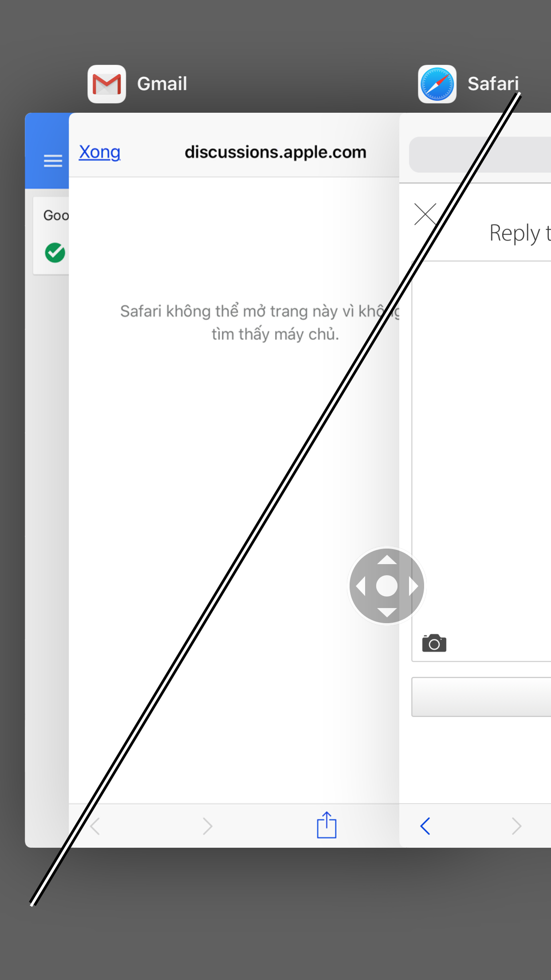Tap the Safari address bar field
The height and width of the screenshot is (980, 551).
(480, 154)
